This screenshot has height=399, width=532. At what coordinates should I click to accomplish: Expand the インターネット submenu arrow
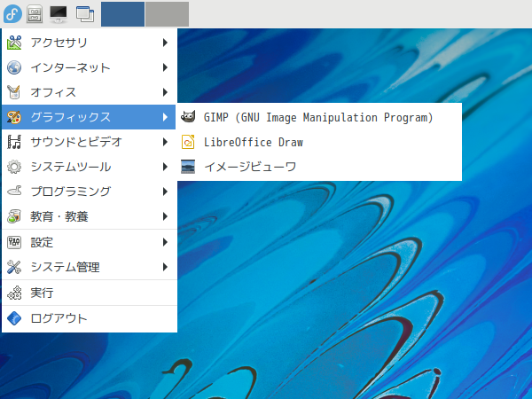click(165, 67)
